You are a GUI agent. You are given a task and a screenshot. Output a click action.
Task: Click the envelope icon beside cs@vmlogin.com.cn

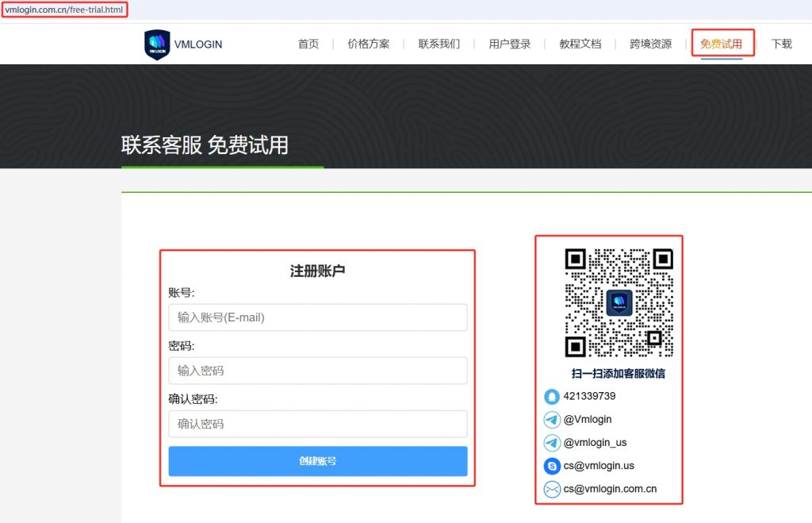(x=552, y=489)
